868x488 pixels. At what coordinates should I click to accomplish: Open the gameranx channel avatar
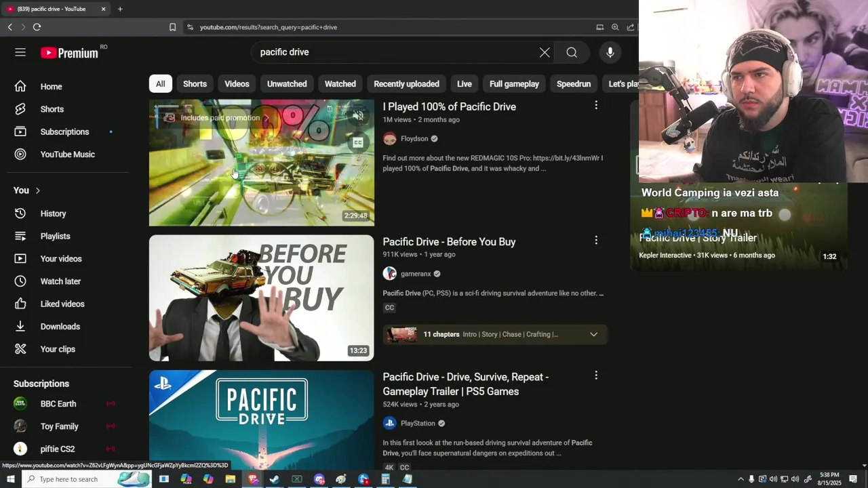tap(389, 274)
